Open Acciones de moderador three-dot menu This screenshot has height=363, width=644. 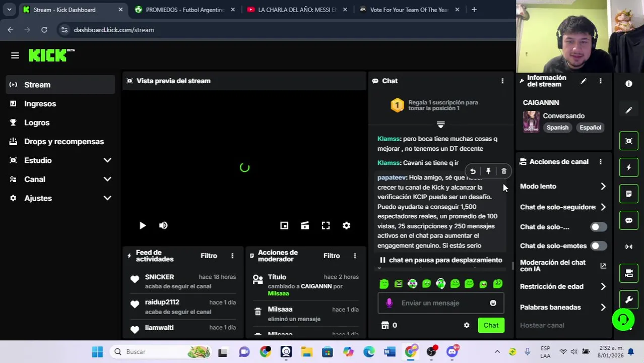pyautogui.click(x=355, y=256)
